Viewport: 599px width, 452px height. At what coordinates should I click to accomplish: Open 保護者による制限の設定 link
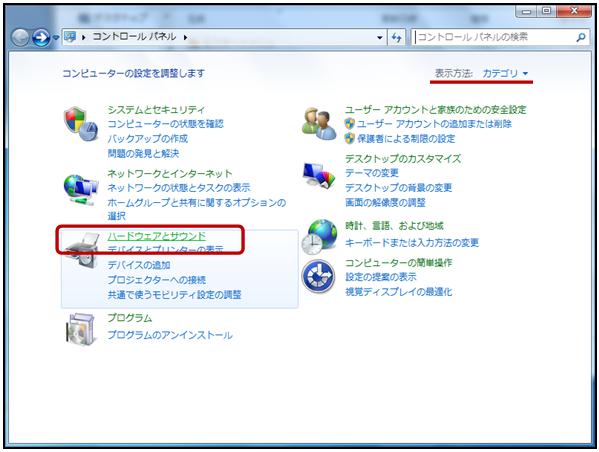point(406,138)
